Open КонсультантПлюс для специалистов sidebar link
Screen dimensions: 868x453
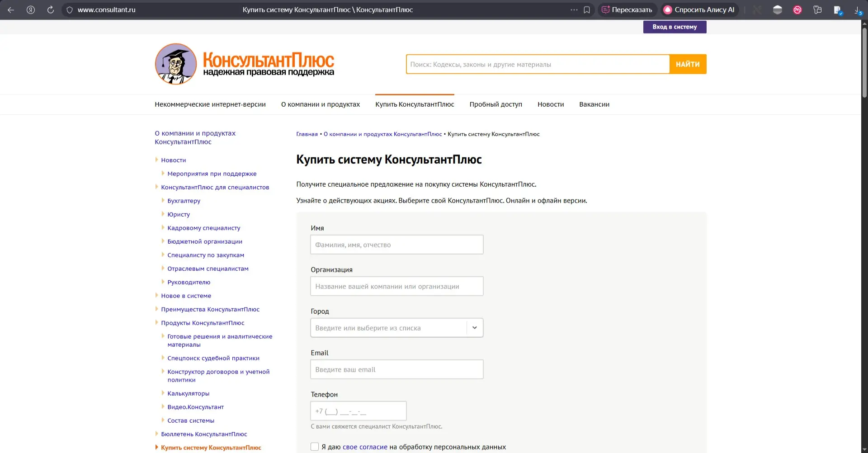click(215, 187)
